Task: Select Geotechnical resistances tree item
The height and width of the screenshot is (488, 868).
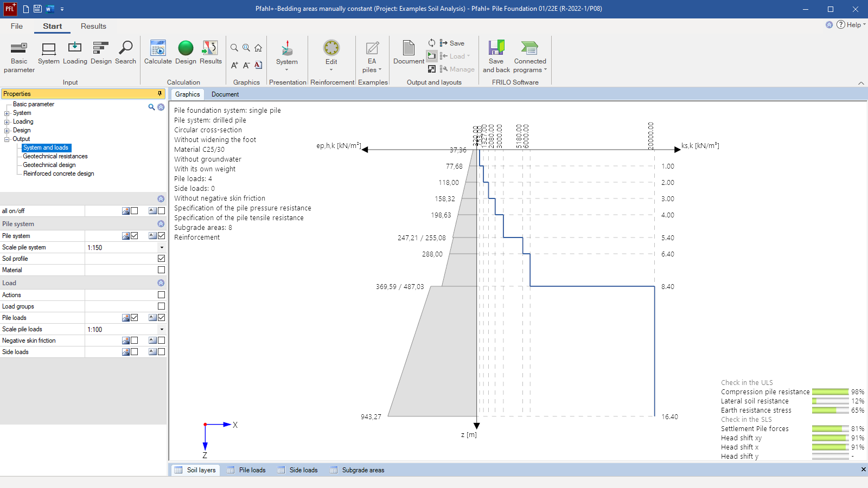Action: point(55,156)
